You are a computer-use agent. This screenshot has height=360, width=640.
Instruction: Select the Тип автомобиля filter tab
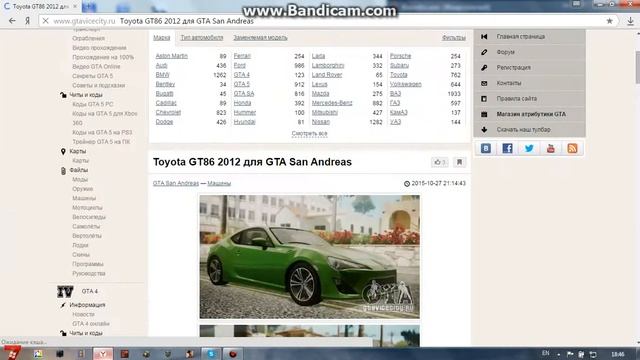pos(202,38)
